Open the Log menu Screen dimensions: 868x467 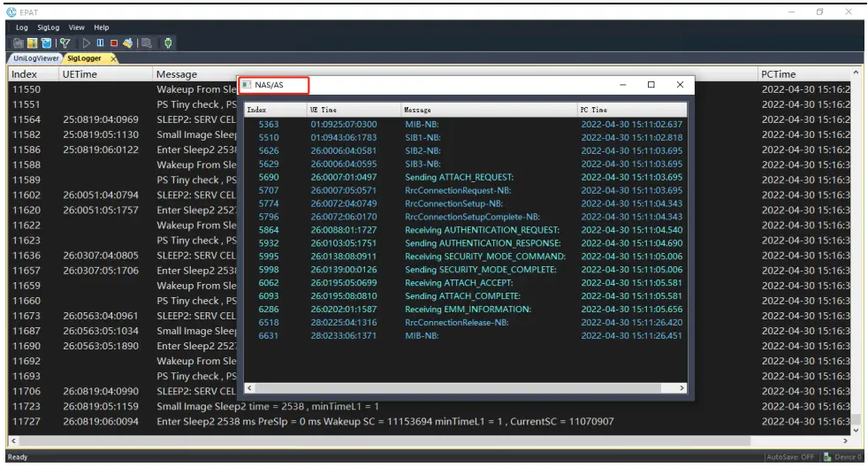pos(22,28)
